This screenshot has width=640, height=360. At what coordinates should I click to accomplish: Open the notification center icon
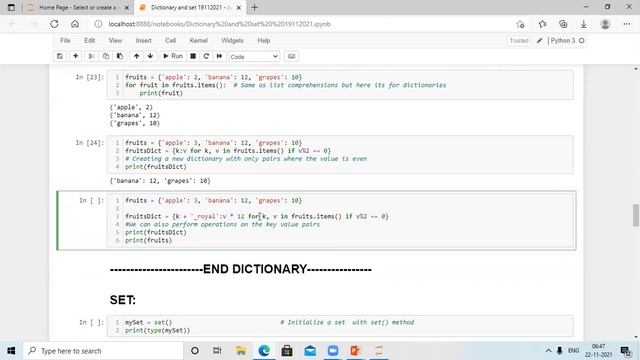click(x=625, y=351)
